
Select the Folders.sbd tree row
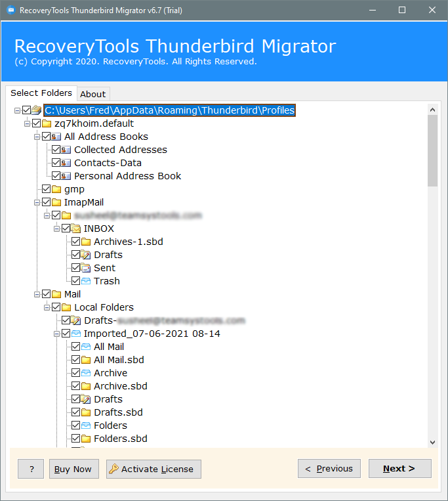[x=121, y=439]
